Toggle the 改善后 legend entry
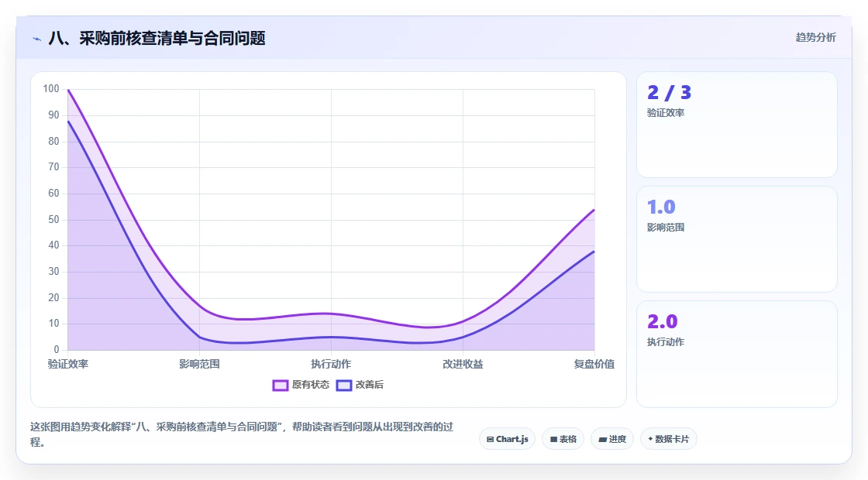The height and width of the screenshot is (480, 868). tap(360, 385)
